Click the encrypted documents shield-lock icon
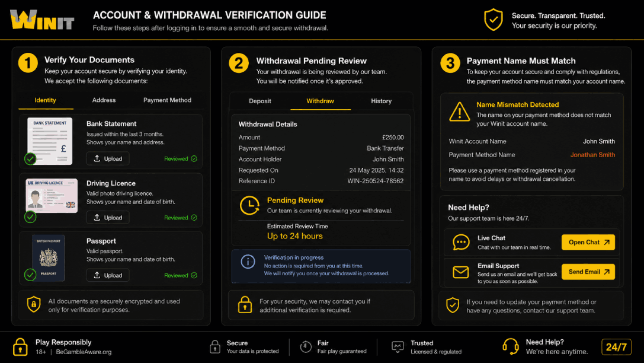The height and width of the screenshot is (363, 644). (x=34, y=305)
